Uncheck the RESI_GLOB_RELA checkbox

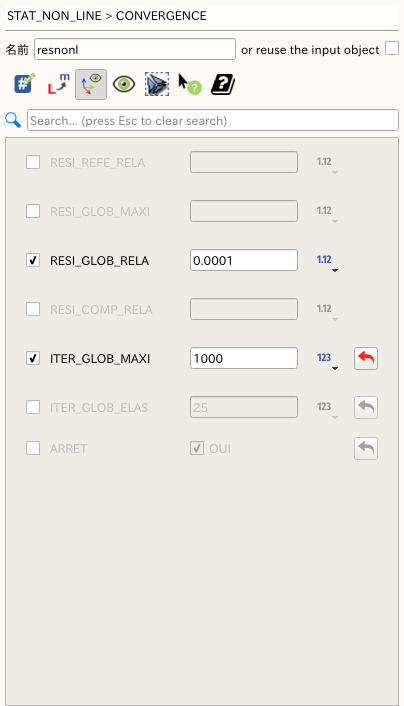point(33,260)
